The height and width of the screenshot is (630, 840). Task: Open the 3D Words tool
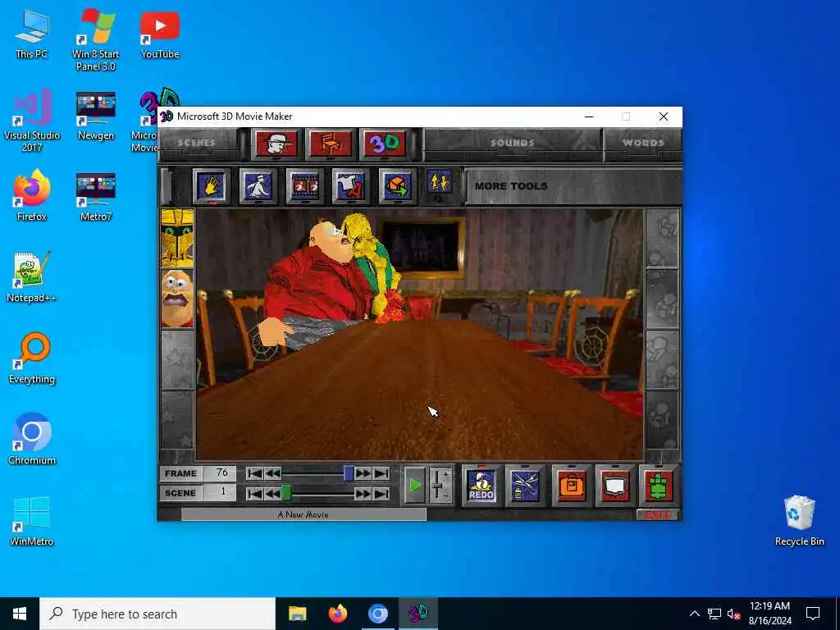pyautogui.click(x=385, y=144)
